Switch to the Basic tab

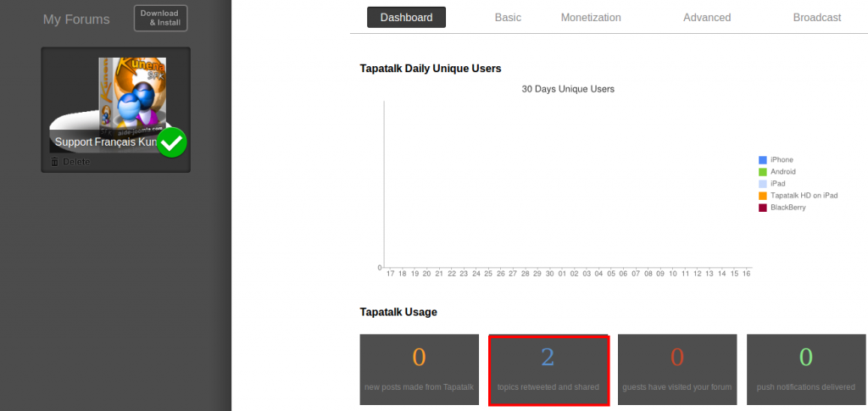click(508, 17)
